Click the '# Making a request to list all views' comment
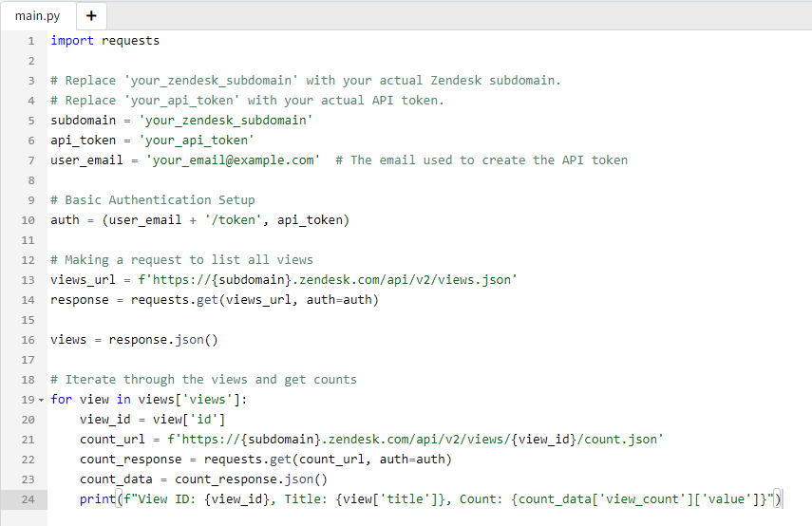The image size is (812, 526). click(x=181, y=260)
